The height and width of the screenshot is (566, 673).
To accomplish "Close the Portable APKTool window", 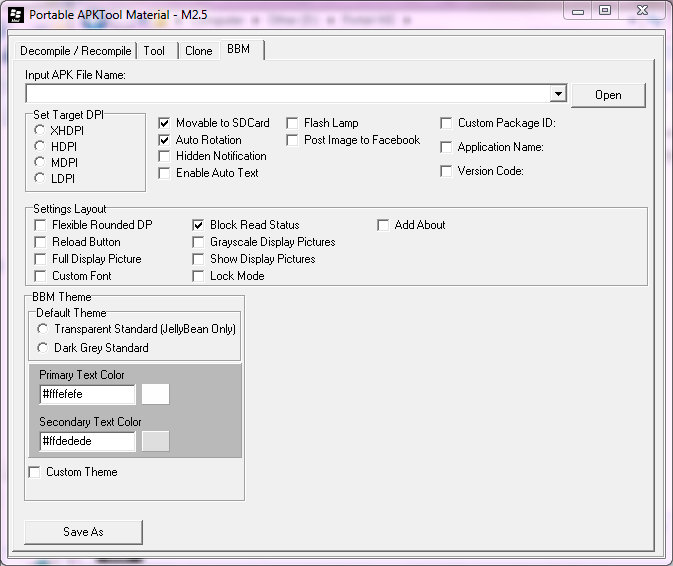I will pyautogui.click(x=642, y=11).
